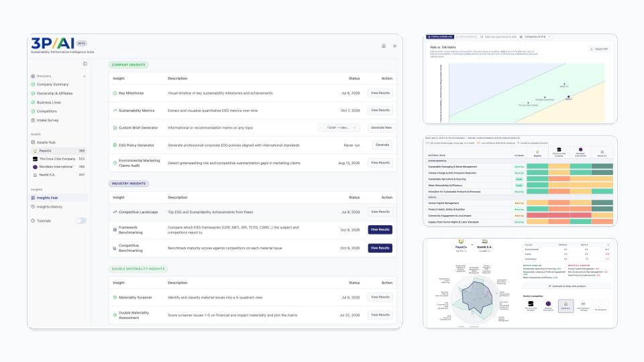Viewport: 644px width, 362px height.
Task: Click the red Community Engagement PepsiCo cell
Action: pyautogui.click(x=537, y=215)
